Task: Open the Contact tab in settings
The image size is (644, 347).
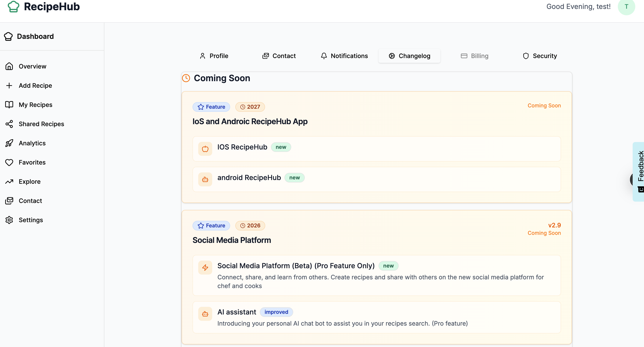Action: [279, 56]
